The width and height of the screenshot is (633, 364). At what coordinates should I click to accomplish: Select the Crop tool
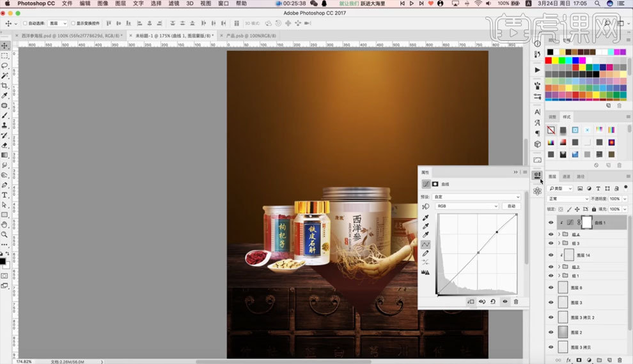coord(4,86)
